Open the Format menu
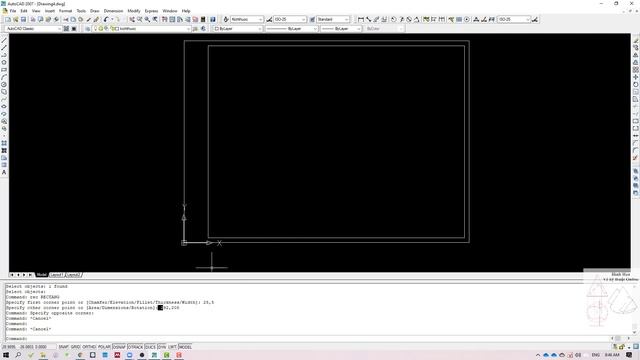The height and width of the screenshot is (360, 640). pyautogui.click(x=65, y=11)
